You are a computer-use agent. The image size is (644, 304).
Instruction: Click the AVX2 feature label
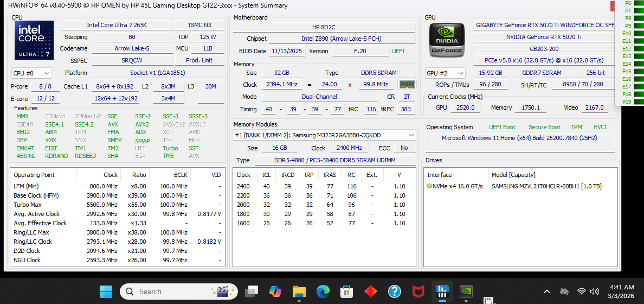[x=142, y=124]
